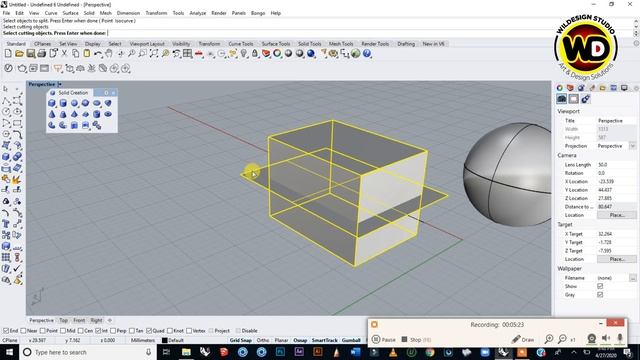Open the Solid menu
Image resolution: width=640 pixels, height=360 pixels.
[89, 13]
